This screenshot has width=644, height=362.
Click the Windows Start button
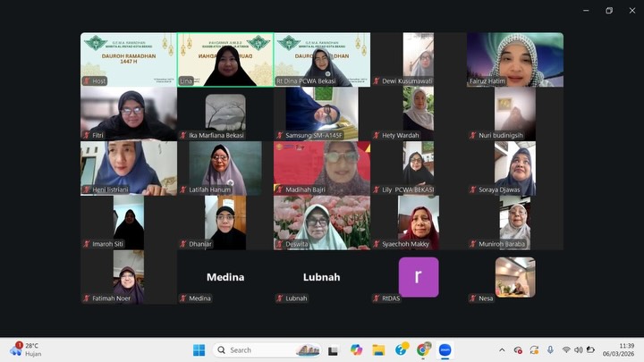199,349
